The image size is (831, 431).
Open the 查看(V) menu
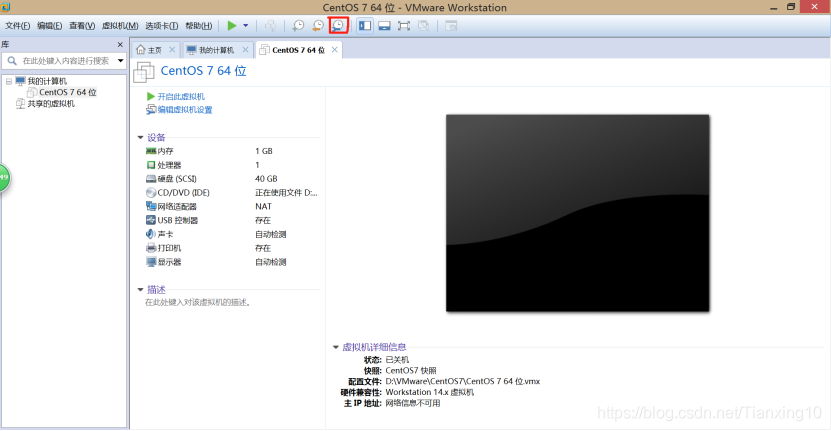(82, 25)
